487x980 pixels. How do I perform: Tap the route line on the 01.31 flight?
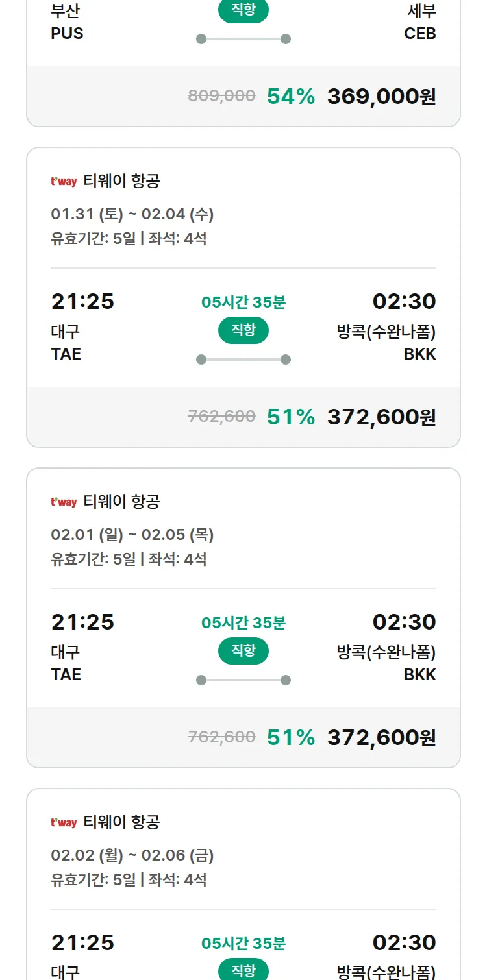click(x=243, y=360)
